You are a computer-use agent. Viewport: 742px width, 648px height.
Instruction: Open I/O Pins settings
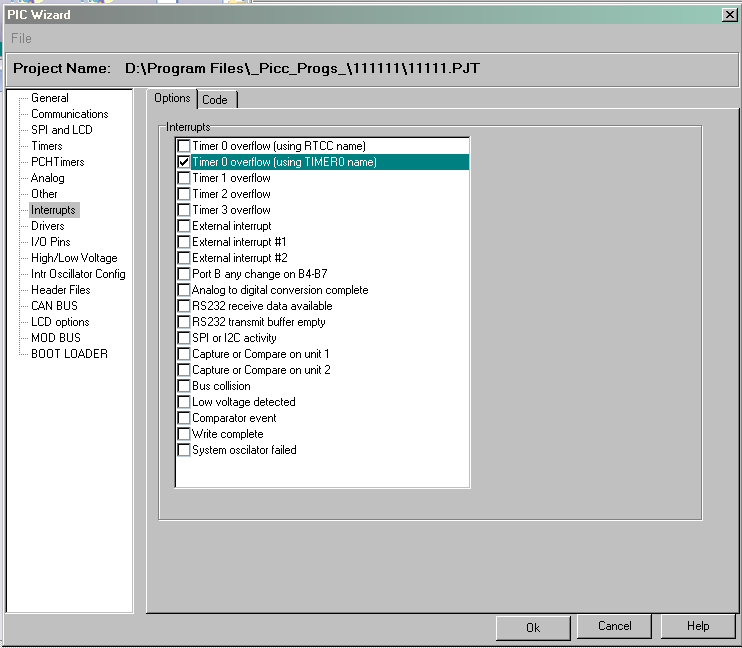coord(51,242)
